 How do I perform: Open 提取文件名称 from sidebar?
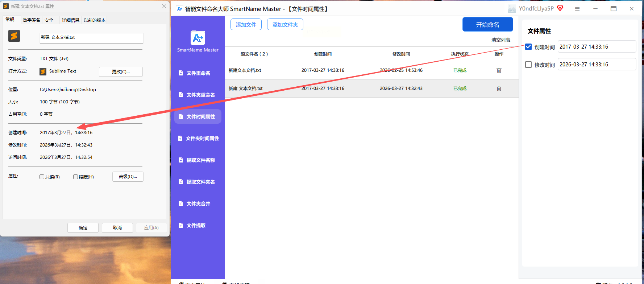(x=198, y=160)
